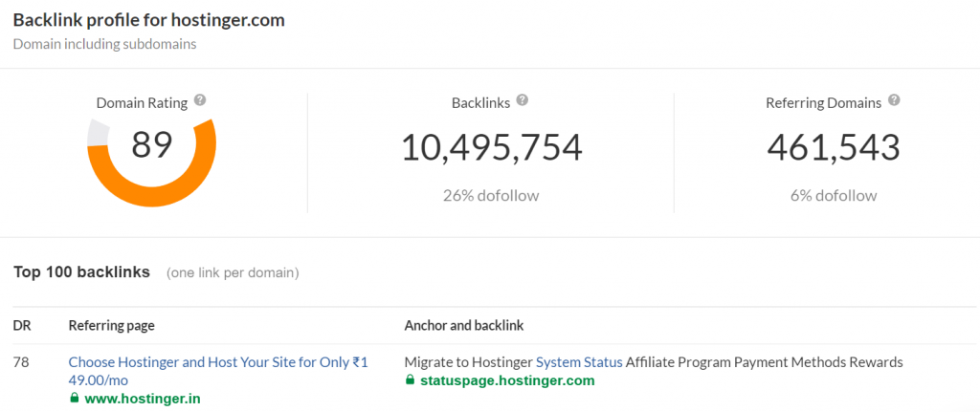The width and height of the screenshot is (980, 412).
Task: Click the "26% dofollow" text under Backlinks
Action: pyautogui.click(x=491, y=196)
